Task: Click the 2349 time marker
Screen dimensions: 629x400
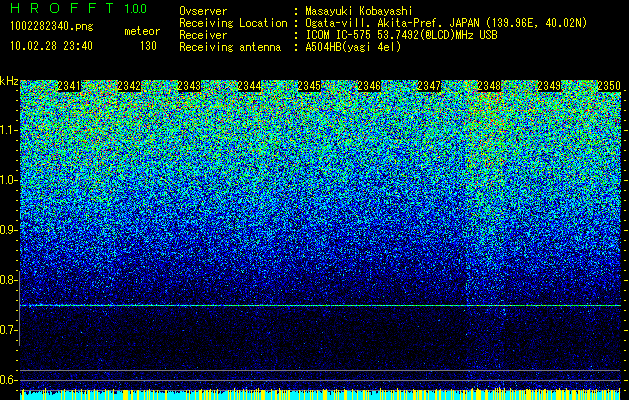Action: click(549, 86)
